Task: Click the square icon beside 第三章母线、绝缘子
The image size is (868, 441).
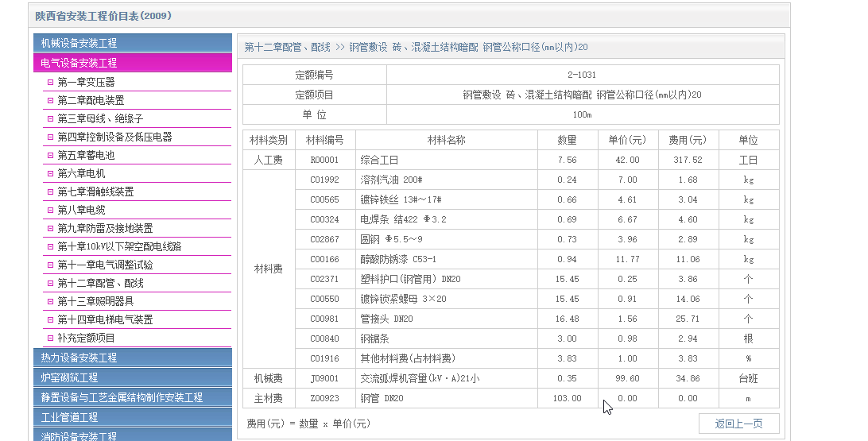Action: (x=50, y=119)
